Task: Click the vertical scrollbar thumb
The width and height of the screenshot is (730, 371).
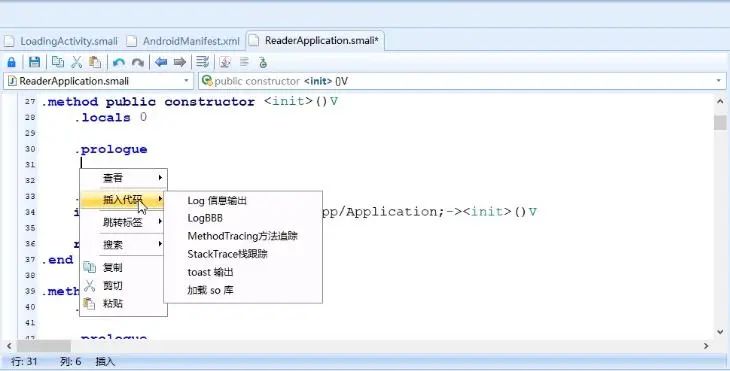Action: pyautogui.click(x=720, y=122)
